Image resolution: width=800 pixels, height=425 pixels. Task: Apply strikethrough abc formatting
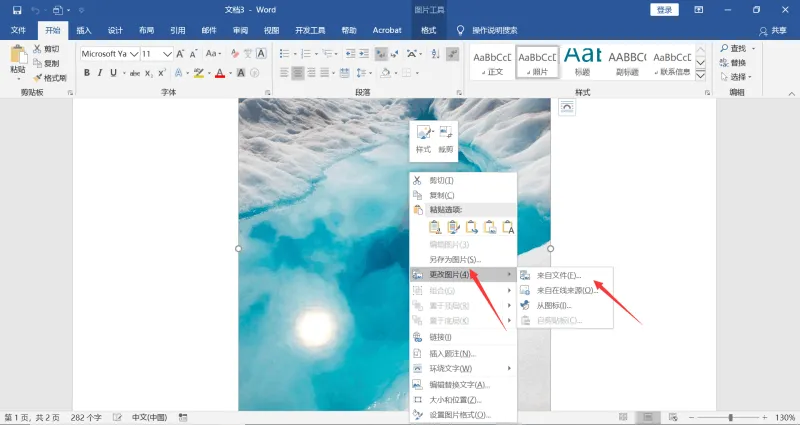tap(135, 73)
